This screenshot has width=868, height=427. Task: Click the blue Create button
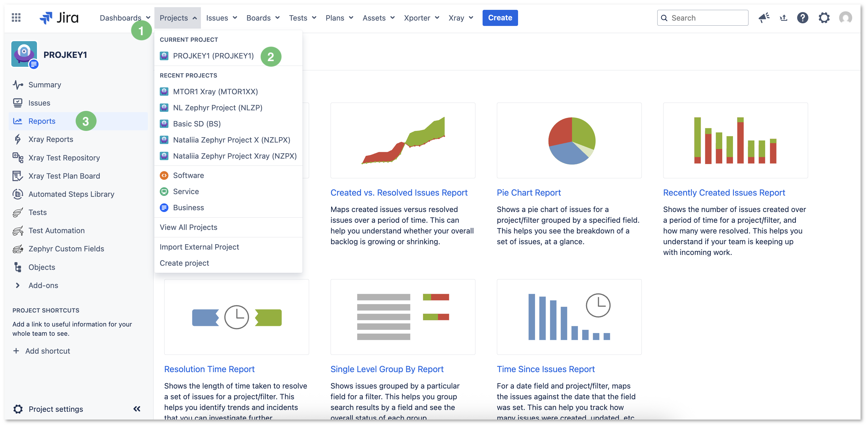(500, 18)
